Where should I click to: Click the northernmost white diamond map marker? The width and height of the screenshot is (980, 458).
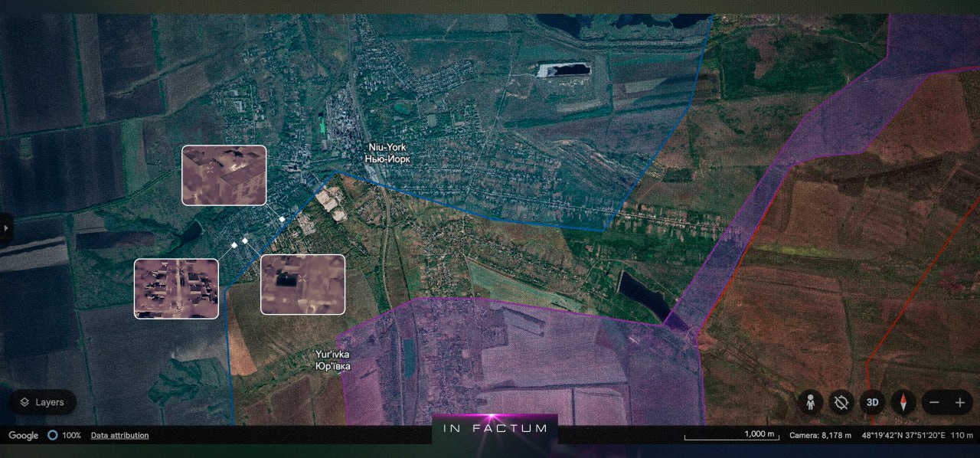(282, 219)
